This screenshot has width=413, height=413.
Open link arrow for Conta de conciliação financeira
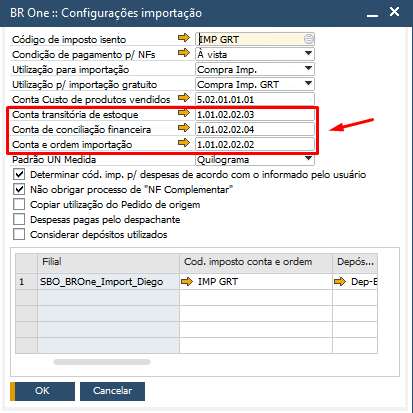tap(184, 128)
